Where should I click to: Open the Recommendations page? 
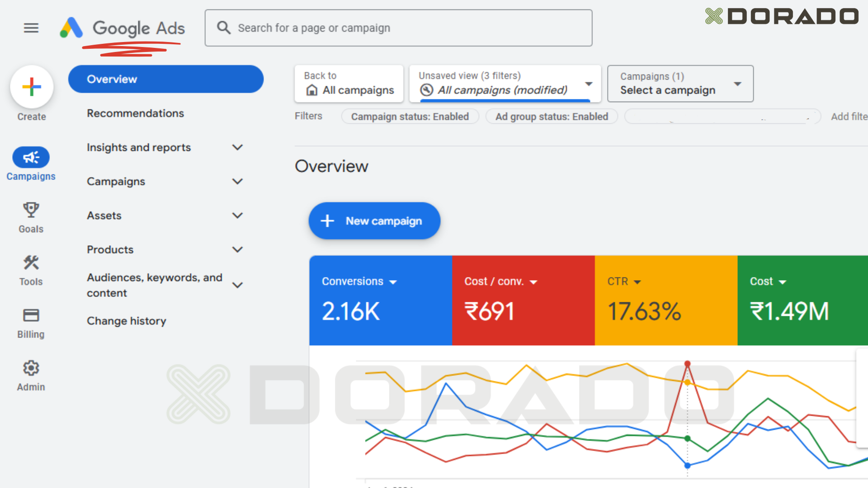click(135, 113)
